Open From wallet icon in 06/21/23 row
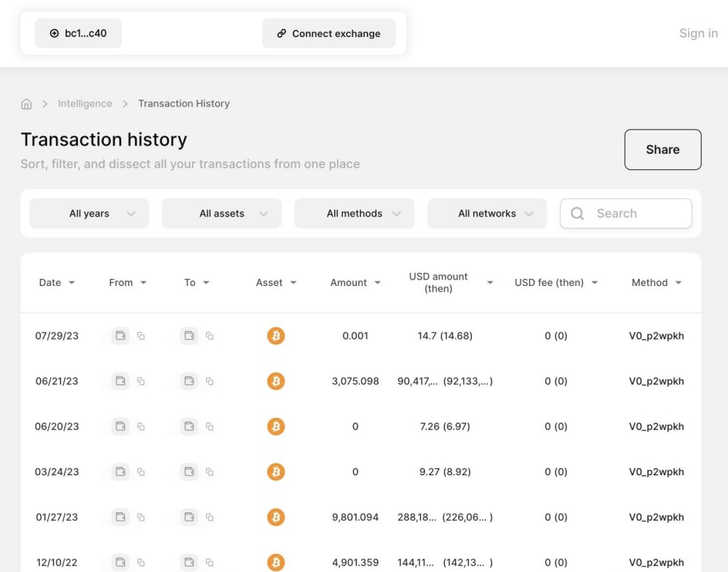728x572 pixels. tap(120, 381)
